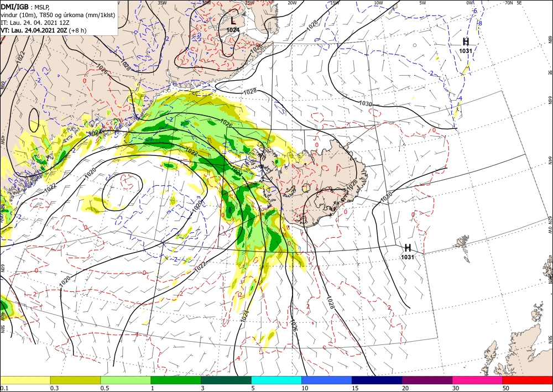Viewport: 553px width, 392px height.
Task: Click the '15' legend scale value
Action: coord(356,388)
